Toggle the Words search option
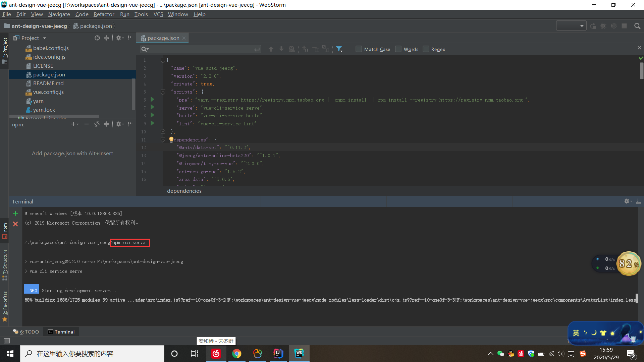The height and width of the screenshot is (362, 644). tap(398, 49)
